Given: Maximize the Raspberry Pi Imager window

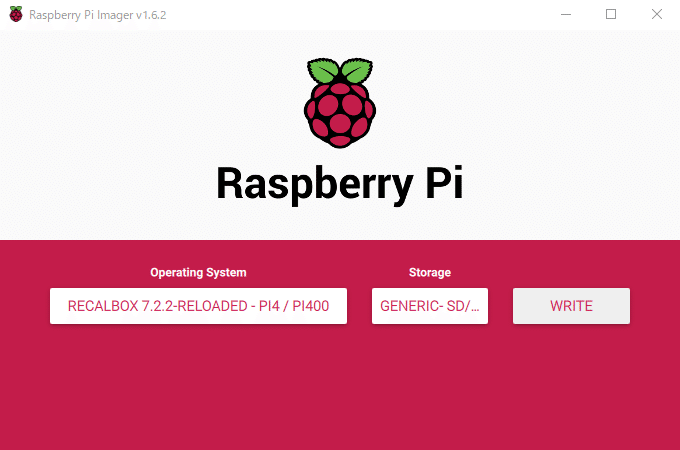Looking at the screenshot, I should tap(611, 14).
